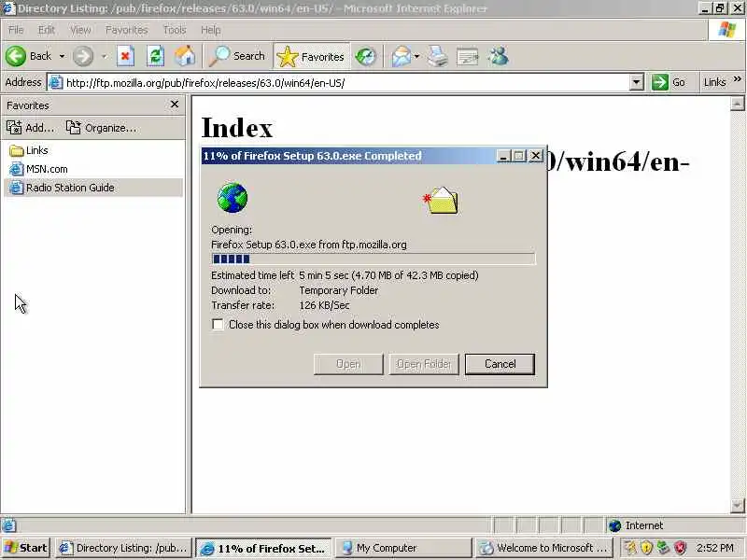
Task: Click the yellow security shield tray icon
Action: click(646, 548)
